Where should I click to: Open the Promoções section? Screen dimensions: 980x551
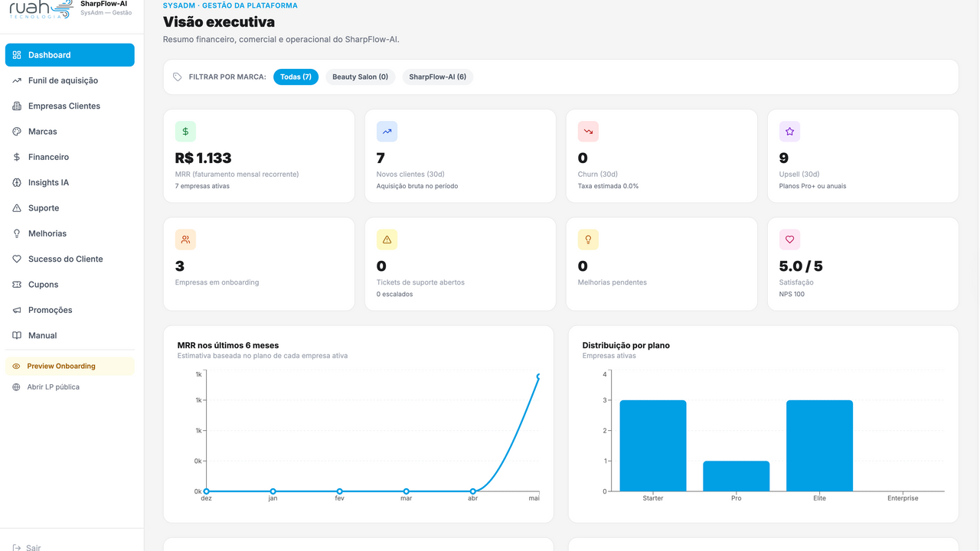70,310
